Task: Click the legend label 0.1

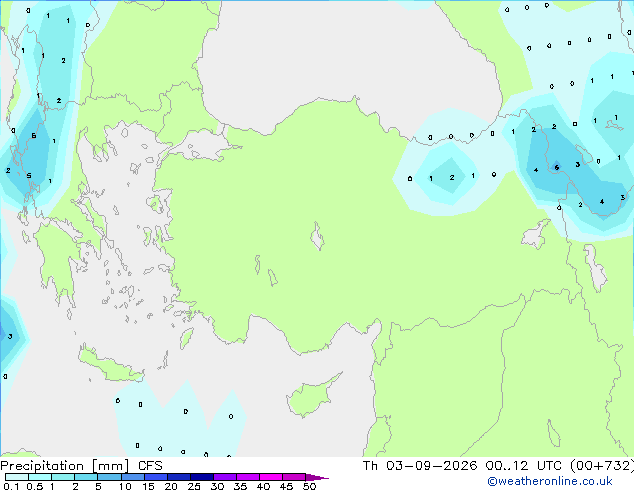Action: coord(11,486)
